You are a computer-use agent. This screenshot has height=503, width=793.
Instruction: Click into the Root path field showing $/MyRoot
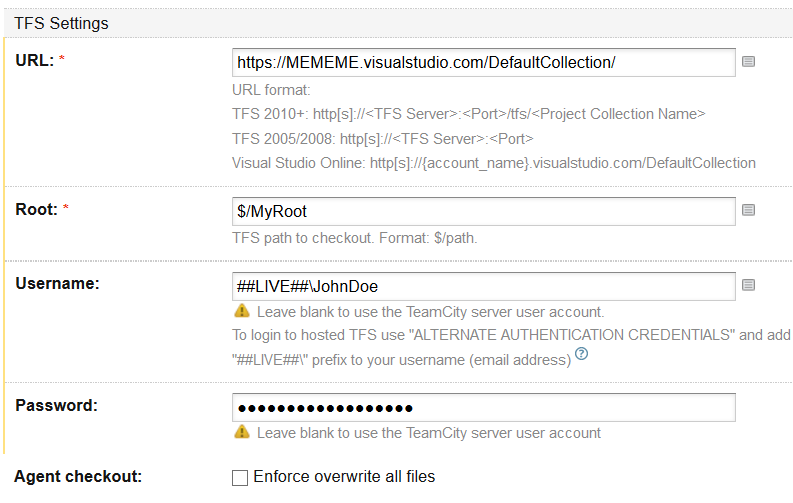(x=483, y=210)
